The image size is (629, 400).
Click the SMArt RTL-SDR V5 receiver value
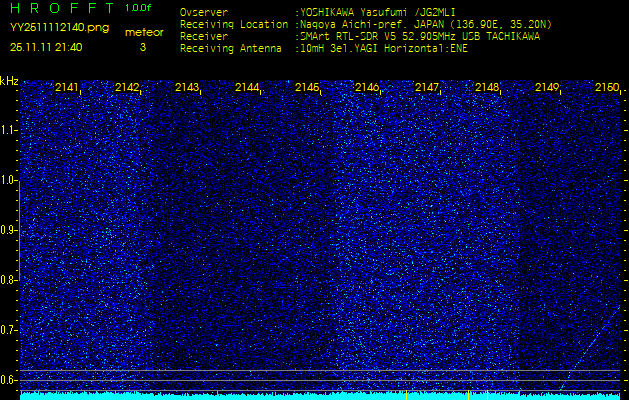click(x=420, y=37)
